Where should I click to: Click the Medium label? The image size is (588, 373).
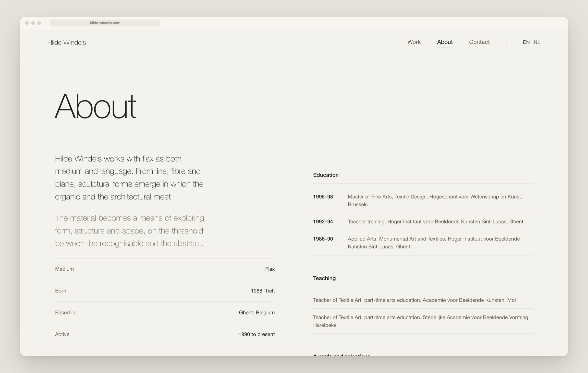tap(64, 269)
